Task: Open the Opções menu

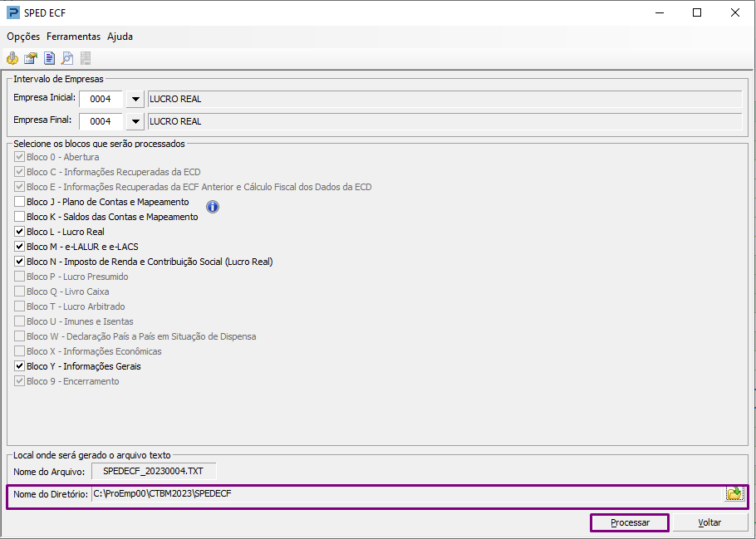Action: tap(23, 37)
